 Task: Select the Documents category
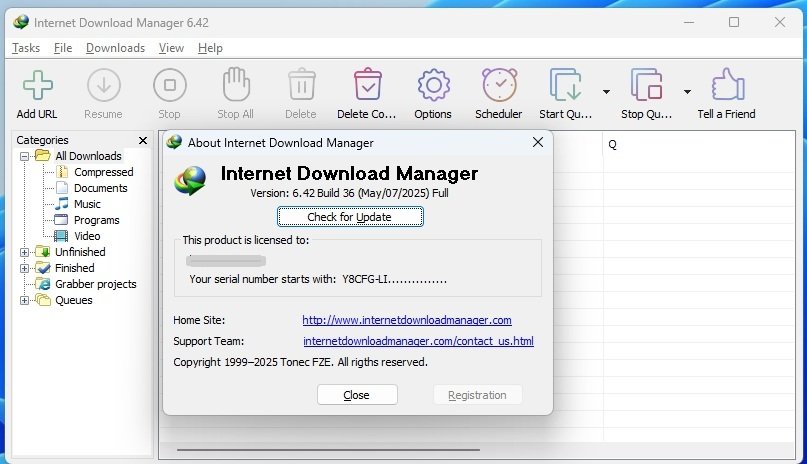[x=100, y=188]
